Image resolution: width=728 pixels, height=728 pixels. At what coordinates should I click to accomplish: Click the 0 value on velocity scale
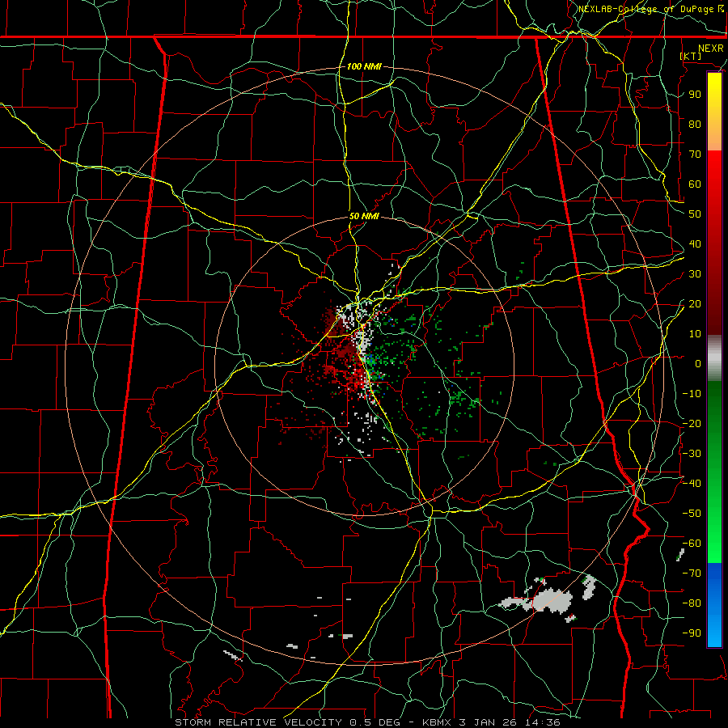(x=698, y=364)
